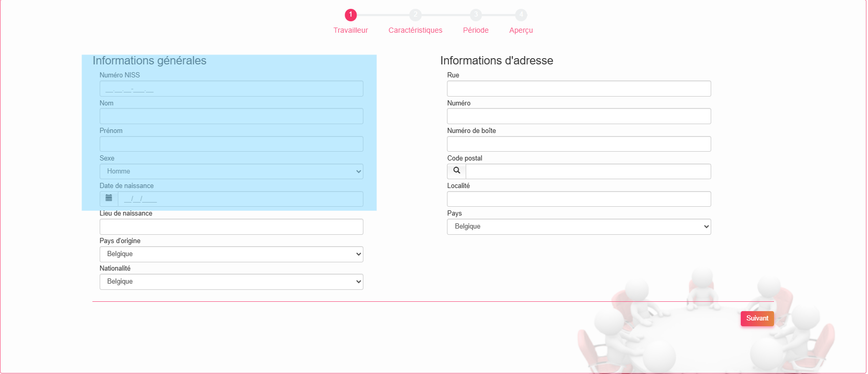Go to the Période step label
The height and width of the screenshot is (374, 868).
pyautogui.click(x=476, y=30)
